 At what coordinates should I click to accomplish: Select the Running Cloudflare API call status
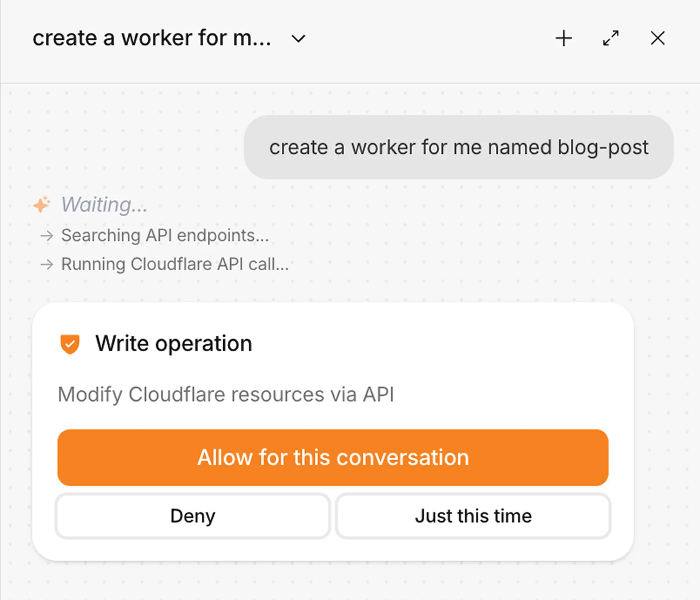[175, 264]
